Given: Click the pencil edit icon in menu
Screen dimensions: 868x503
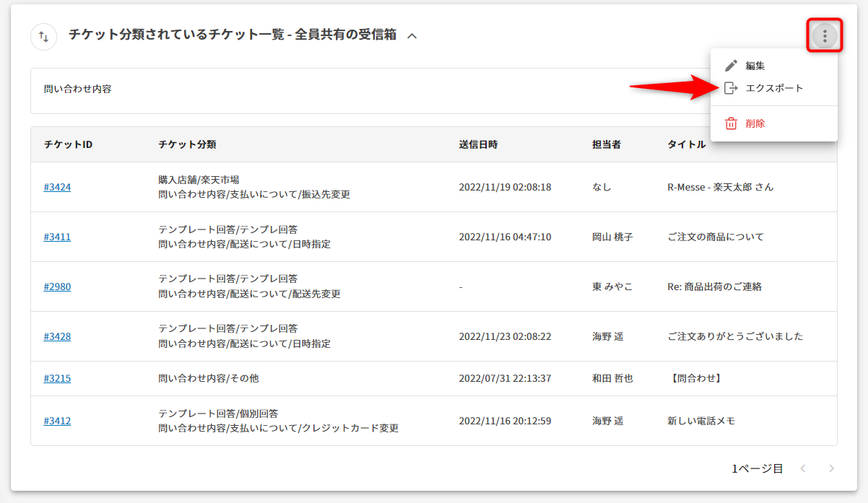Looking at the screenshot, I should coord(731,66).
